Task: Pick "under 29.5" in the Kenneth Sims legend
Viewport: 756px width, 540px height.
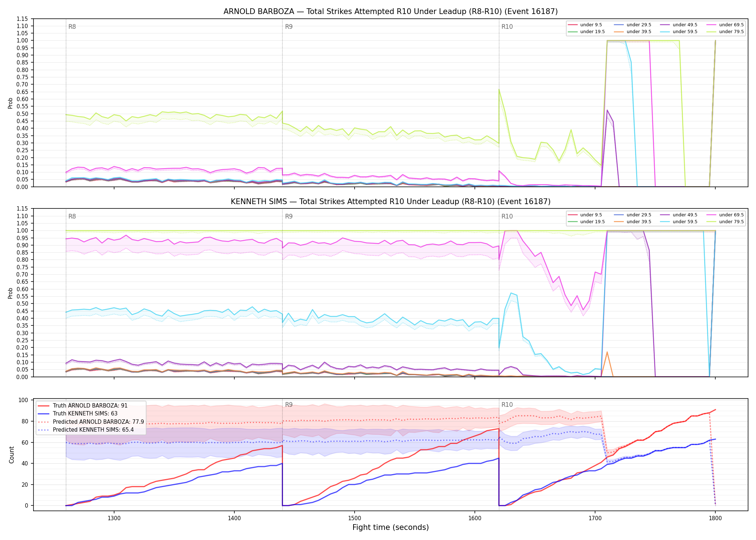Action: (633, 215)
